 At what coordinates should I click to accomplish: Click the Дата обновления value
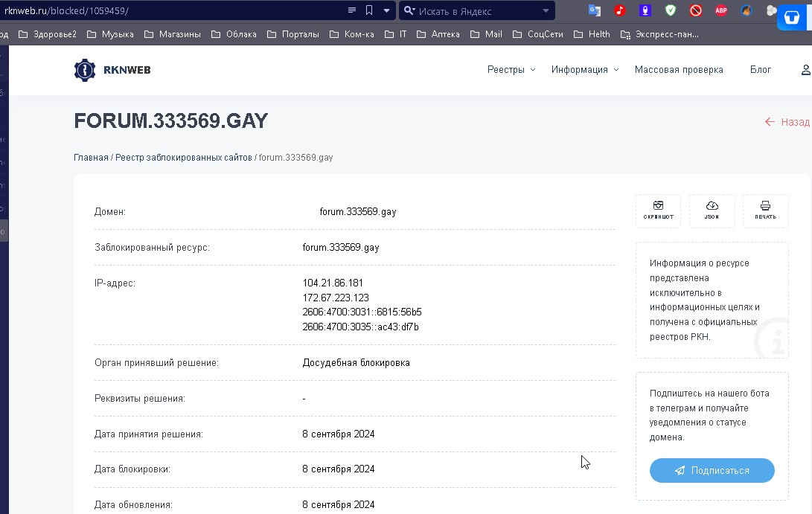click(339, 504)
